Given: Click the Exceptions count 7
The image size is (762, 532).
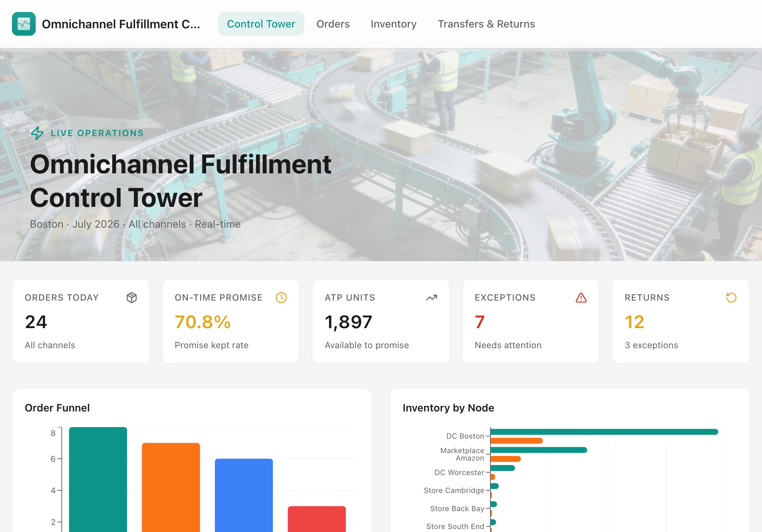Looking at the screenshot, I should click(480, 322).
